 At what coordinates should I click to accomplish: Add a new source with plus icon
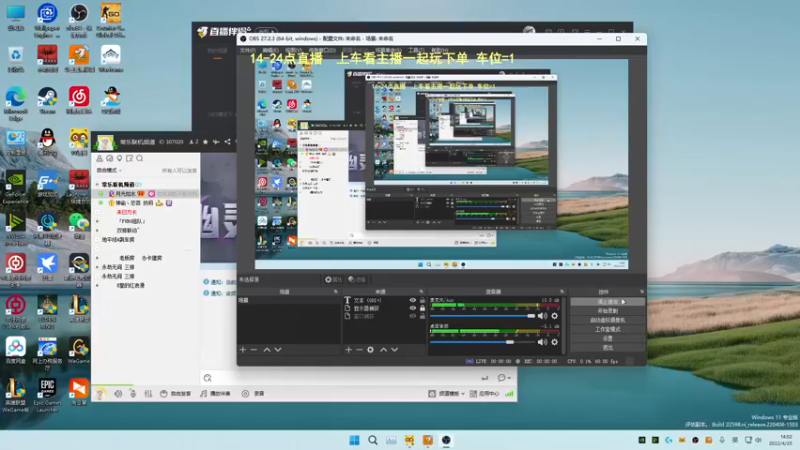tap(348, 349)
